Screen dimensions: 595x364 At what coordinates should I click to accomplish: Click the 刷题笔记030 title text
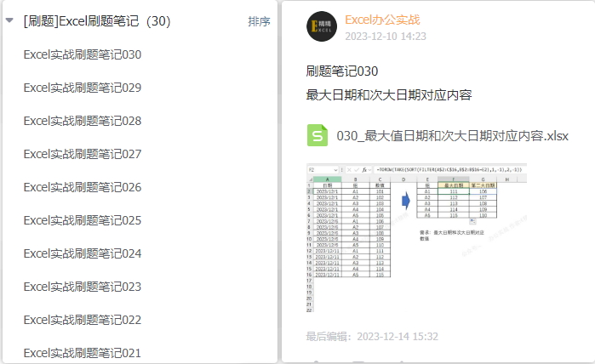point(342,71)
